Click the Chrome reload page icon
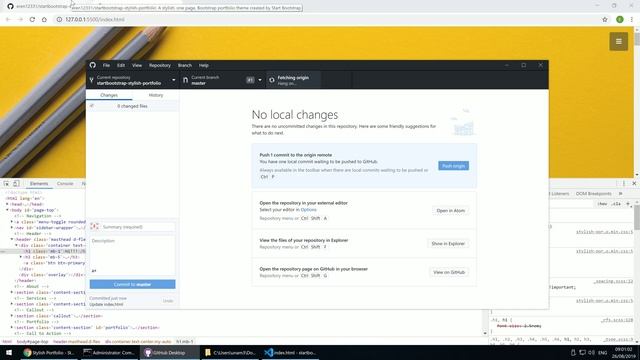The image size is (640, 360). (32, 19)
